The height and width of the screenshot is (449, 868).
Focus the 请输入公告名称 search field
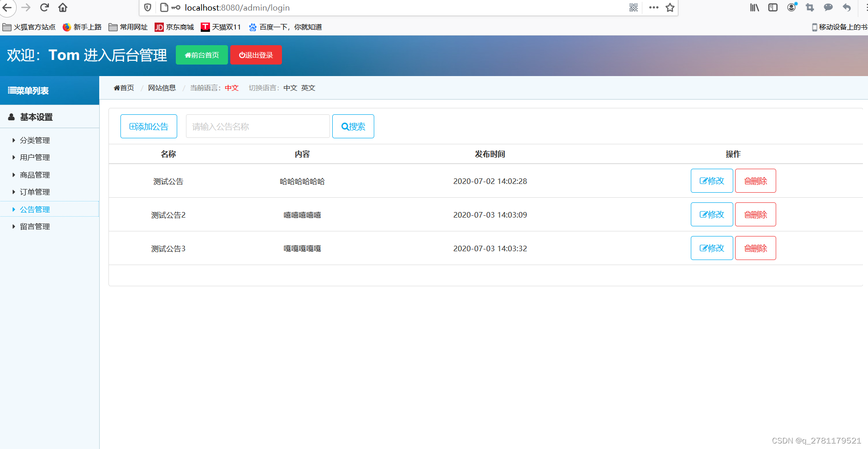click(258, 126)
